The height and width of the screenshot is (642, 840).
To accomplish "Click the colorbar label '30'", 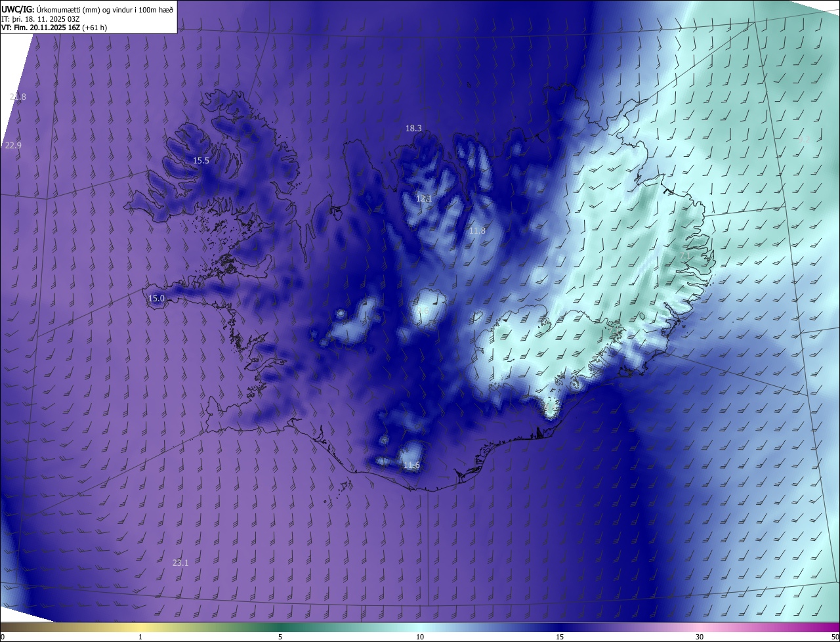I will coord(700,637).
